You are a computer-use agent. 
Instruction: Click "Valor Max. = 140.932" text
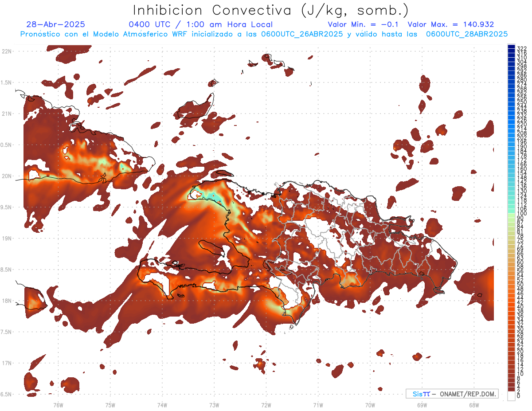pyautogui.click(x=451, y=24)
